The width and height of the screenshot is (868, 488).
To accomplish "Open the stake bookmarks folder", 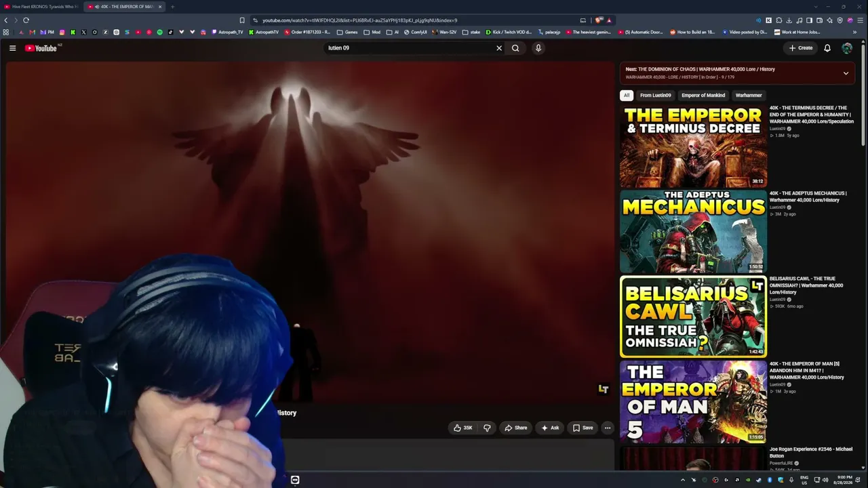I will click(x=471, y=32).
